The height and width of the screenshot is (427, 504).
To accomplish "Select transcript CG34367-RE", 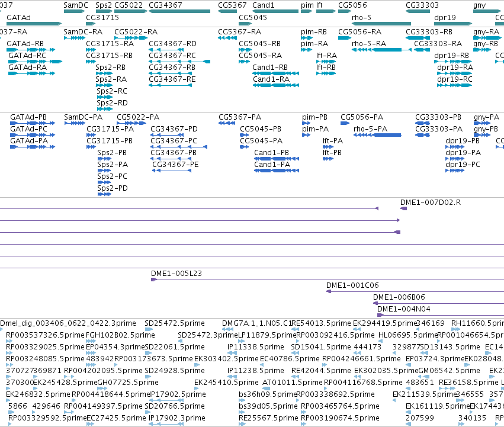I will 170,85.
